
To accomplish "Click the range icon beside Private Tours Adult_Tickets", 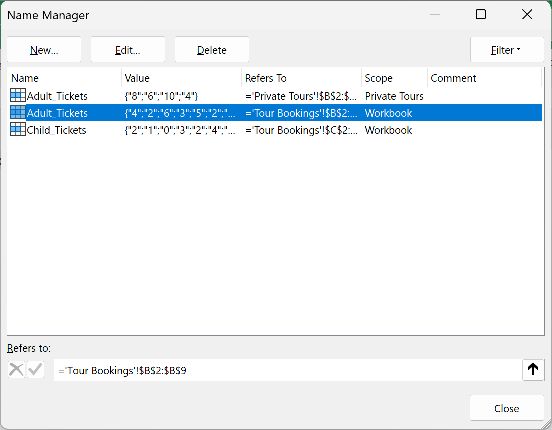I will point(18,95).
